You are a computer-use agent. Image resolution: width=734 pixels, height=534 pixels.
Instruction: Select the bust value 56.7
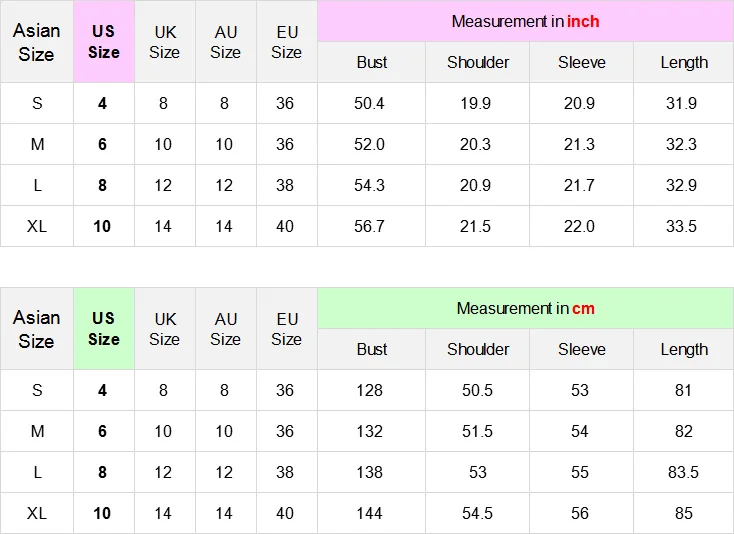[369, 227]
